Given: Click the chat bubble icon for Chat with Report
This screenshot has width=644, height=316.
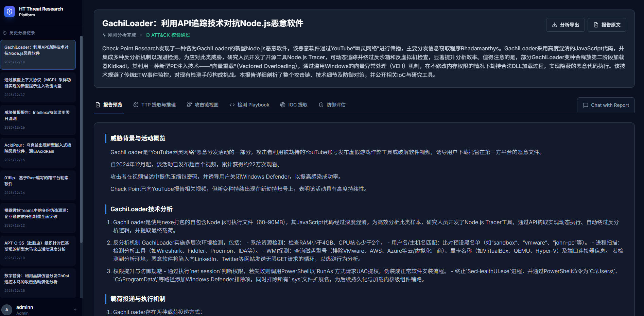Looking at the screenshot, I should click(585, 105).
